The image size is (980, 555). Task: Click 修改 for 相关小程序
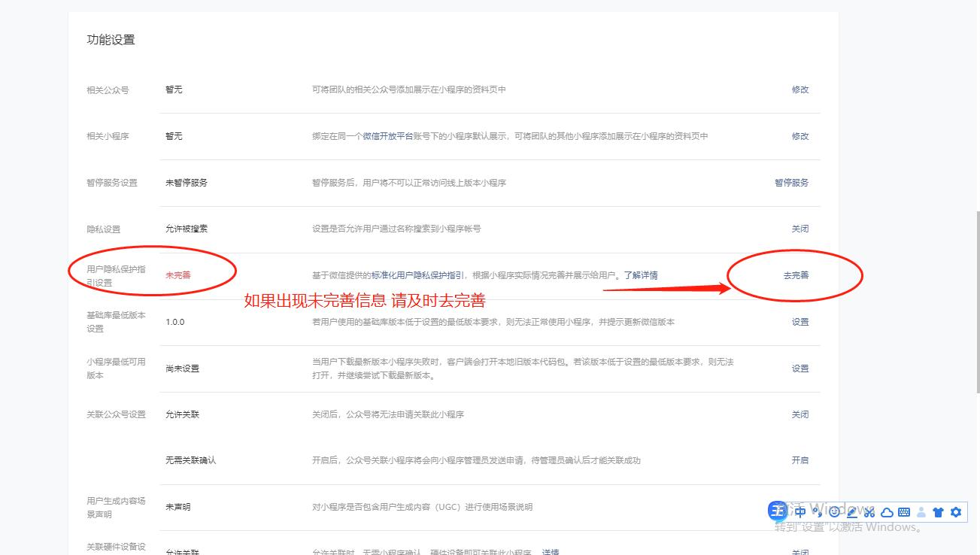[x=800, y=136]
